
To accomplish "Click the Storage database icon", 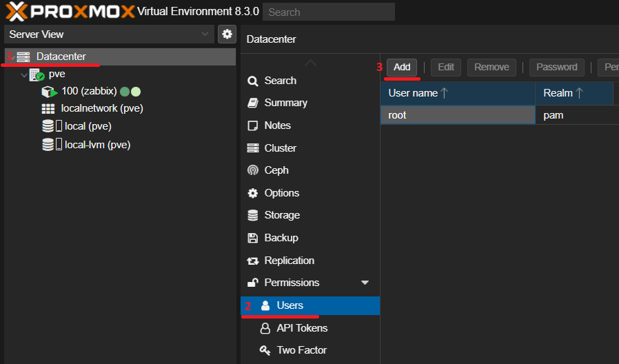I will [253, 215].
